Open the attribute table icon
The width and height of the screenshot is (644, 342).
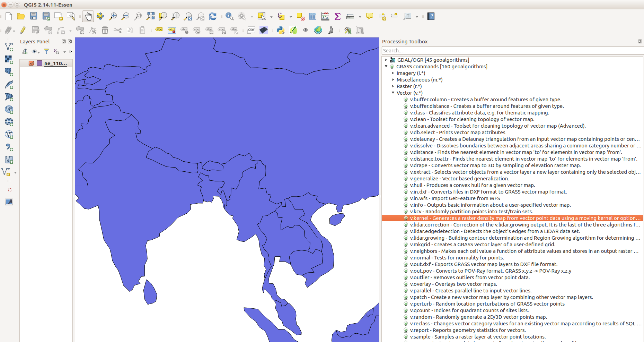(313, 16)
